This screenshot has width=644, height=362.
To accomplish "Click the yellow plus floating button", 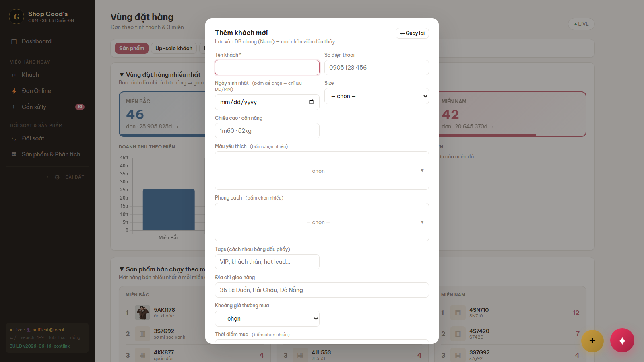I will click(592, 341).
